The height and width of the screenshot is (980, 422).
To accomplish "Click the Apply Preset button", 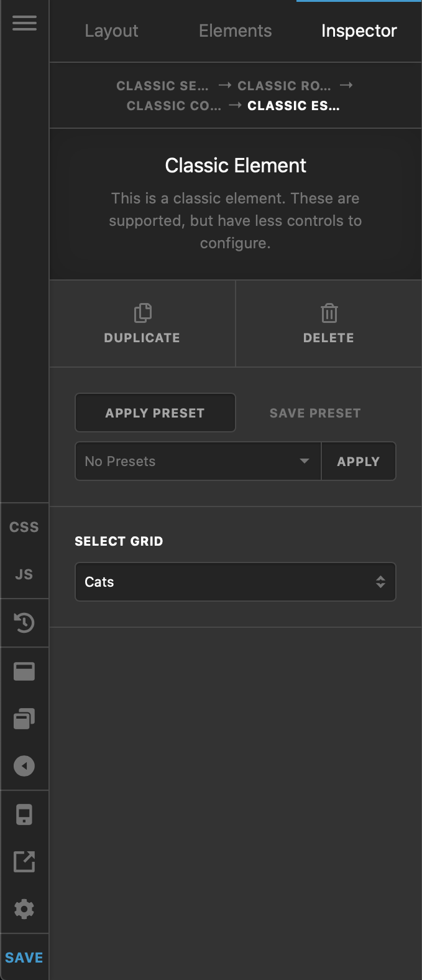I will (155, 413).
